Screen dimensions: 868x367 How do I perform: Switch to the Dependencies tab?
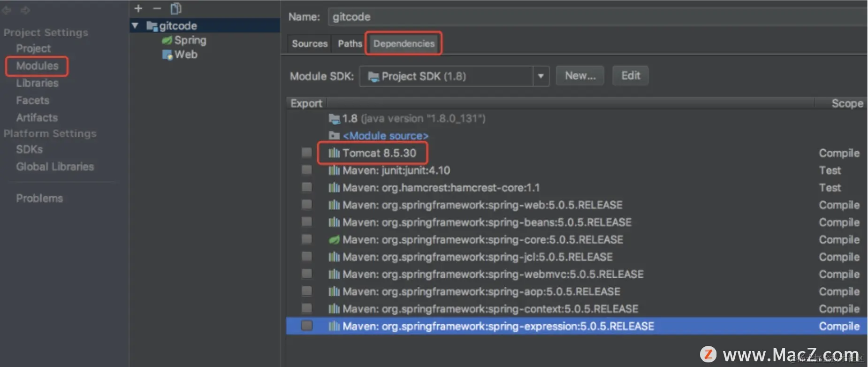404,44
